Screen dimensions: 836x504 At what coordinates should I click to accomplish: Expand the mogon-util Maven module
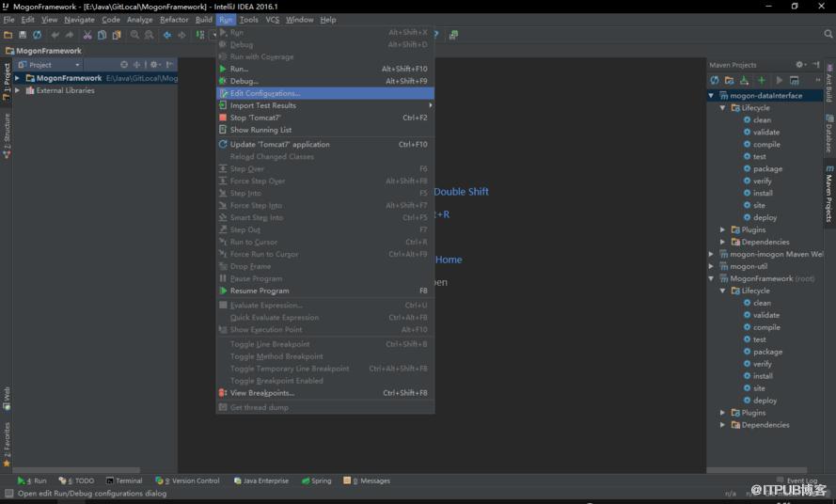(711, 267)
